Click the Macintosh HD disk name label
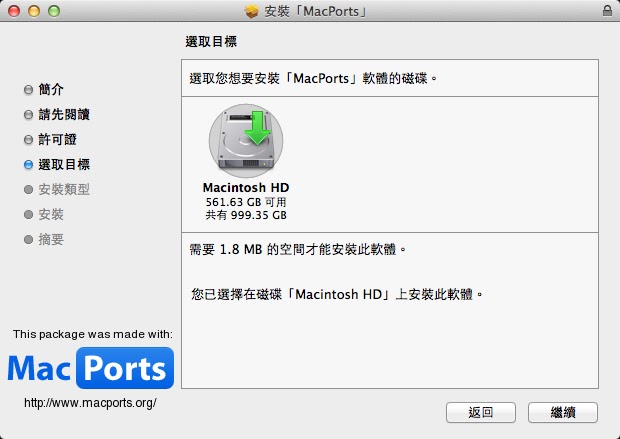 pos(246,187)
